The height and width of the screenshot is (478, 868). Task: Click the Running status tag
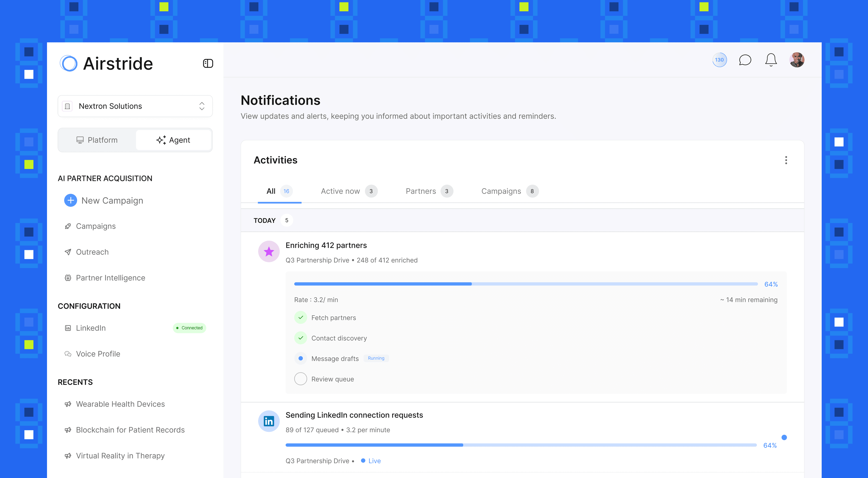pos(376,358)
